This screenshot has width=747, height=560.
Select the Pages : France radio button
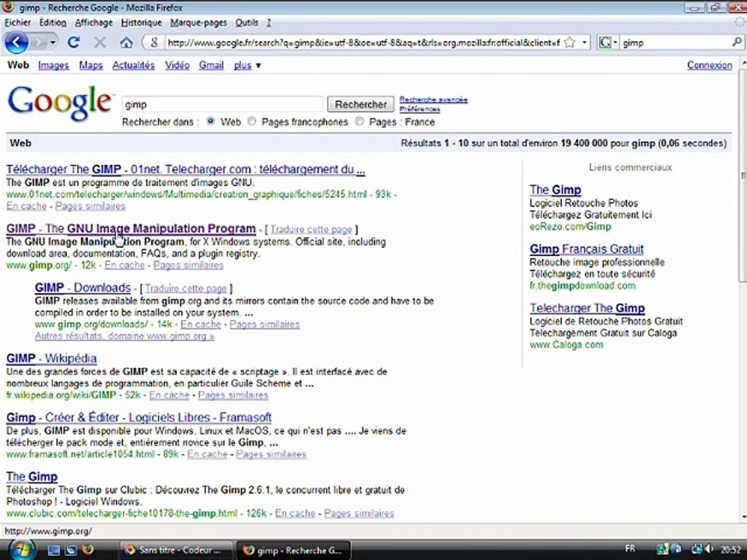[x=359, y=121]
